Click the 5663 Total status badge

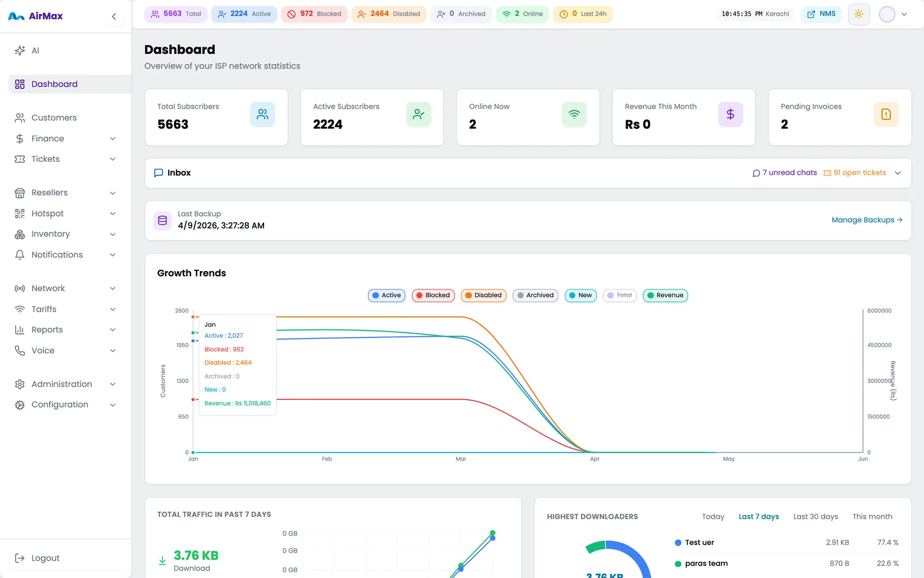(176, 14)
